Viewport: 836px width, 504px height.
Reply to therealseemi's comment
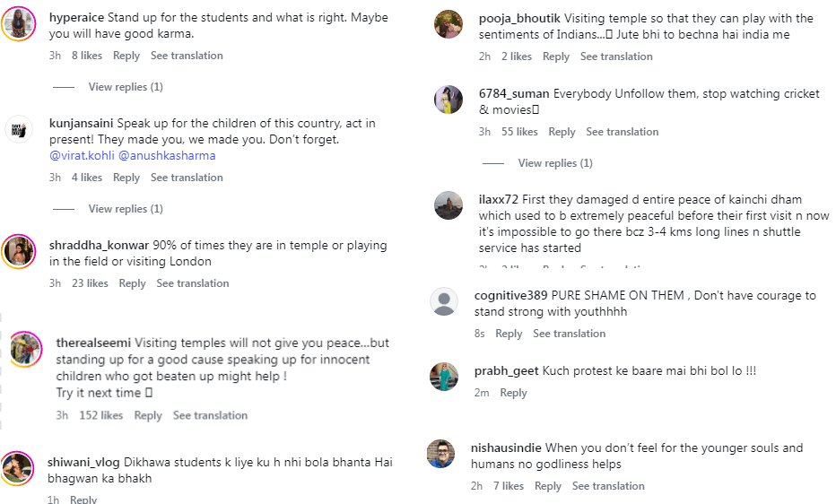148,415
